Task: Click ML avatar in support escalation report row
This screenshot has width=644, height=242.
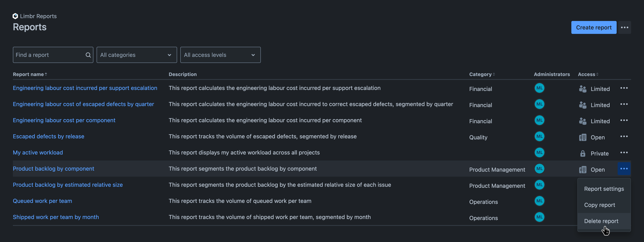Action: [x=539, y=88]
